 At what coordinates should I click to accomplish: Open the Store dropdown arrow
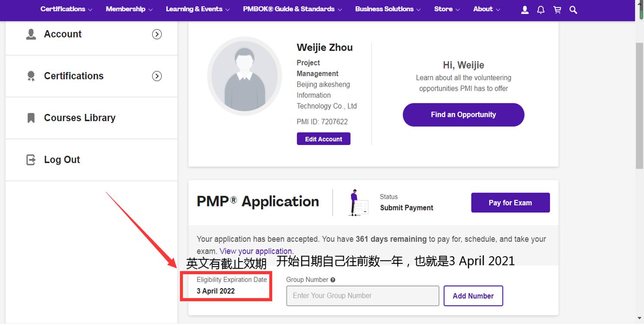458,9
